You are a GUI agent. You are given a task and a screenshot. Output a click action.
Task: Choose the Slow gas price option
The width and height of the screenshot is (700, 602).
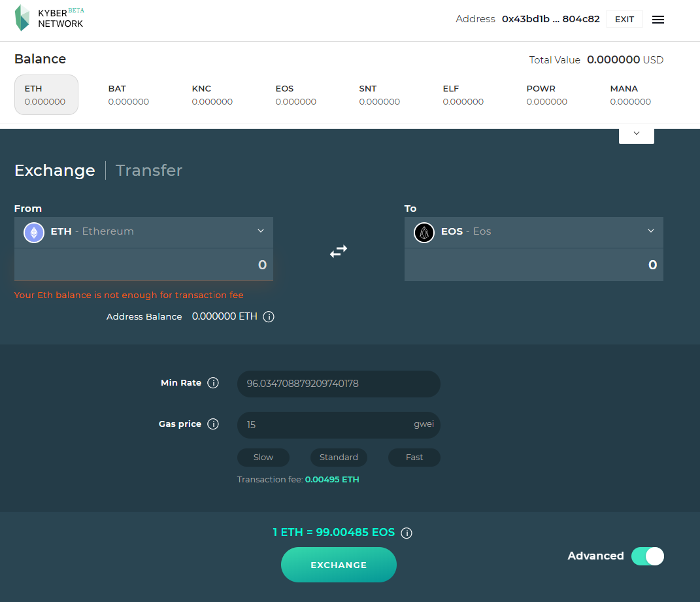[x=263, y=458]
